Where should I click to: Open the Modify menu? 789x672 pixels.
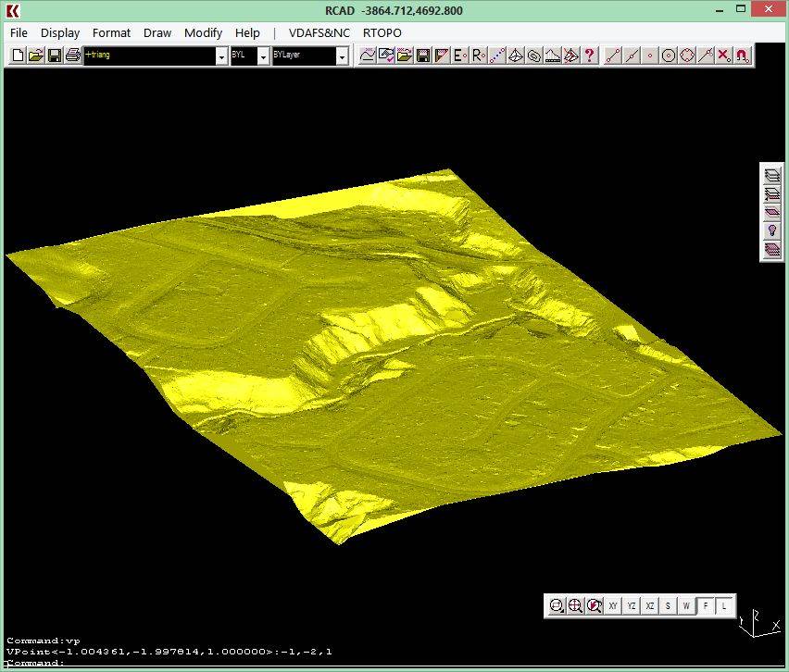point(203,32)
